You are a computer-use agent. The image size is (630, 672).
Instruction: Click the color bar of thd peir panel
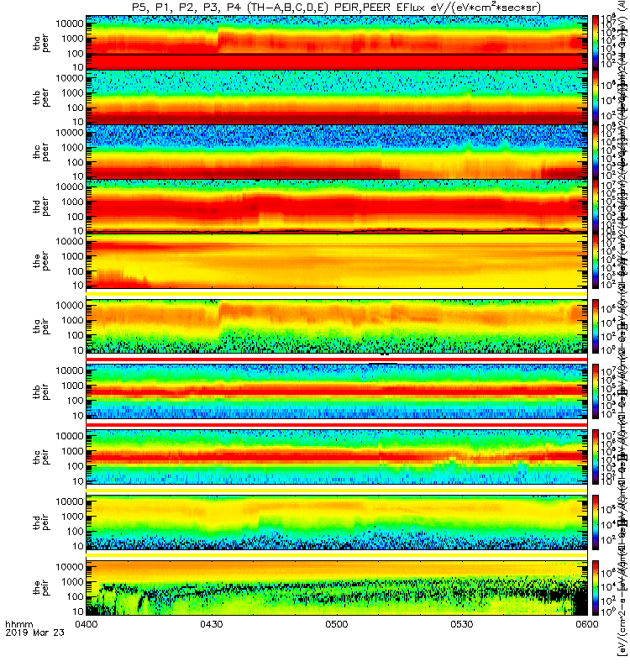point(596,522)
